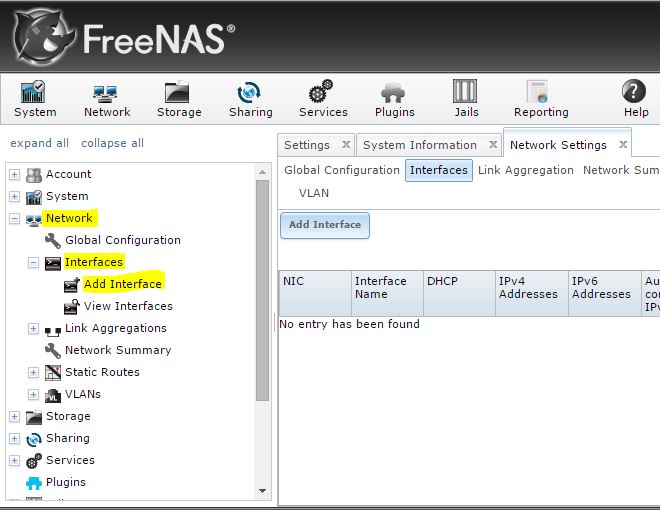Click the Global Configuration wrench icon
660x510 pixels.
click(53, 241)
